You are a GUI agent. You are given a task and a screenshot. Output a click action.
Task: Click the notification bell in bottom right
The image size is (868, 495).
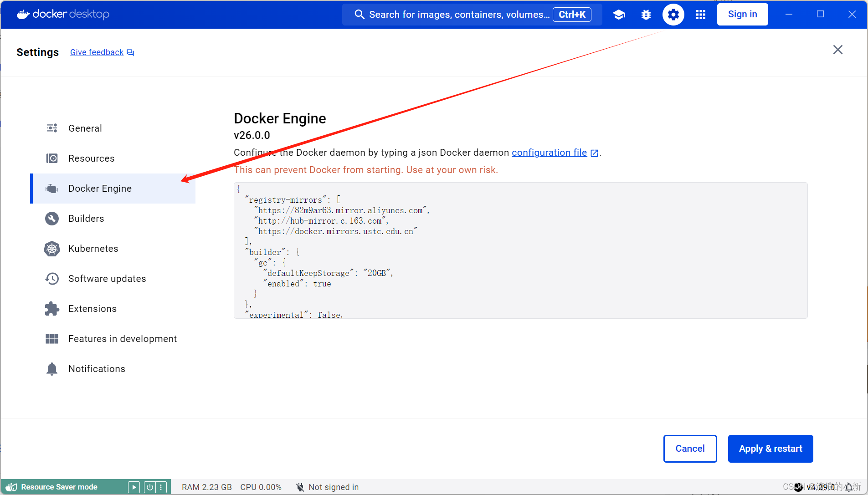(848, 487)
